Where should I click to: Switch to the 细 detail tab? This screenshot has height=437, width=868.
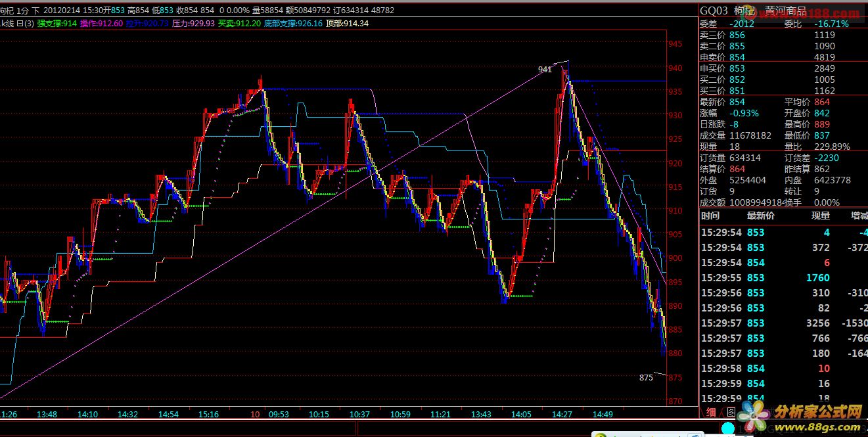tap(712, 413)
